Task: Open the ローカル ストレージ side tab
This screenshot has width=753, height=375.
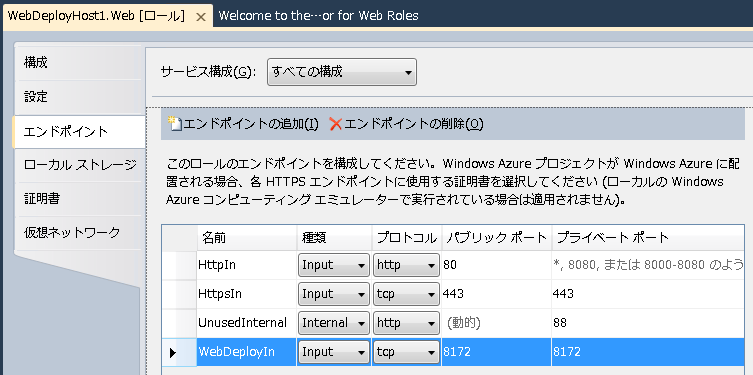Action: 79,165
